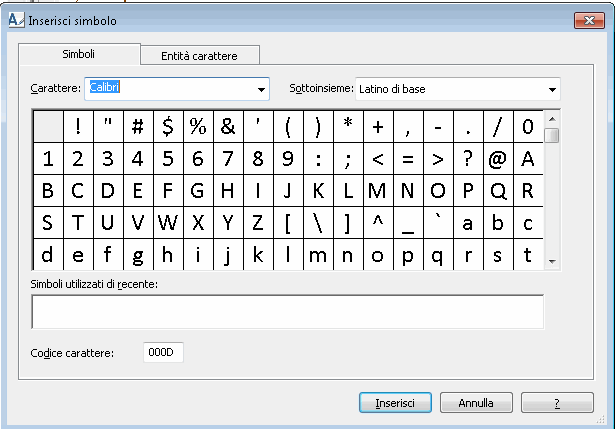
Task: Select the underscore _ symbol
Action: tap(408, 222)
